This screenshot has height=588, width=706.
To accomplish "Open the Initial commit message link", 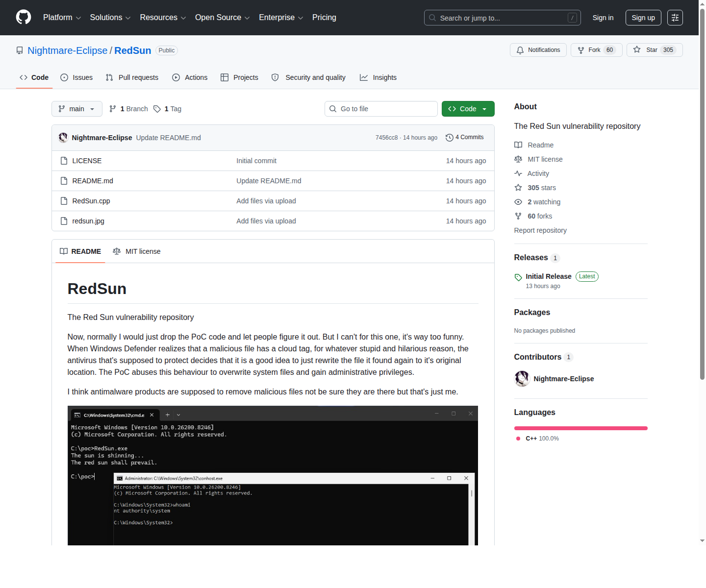I will 256,161.
